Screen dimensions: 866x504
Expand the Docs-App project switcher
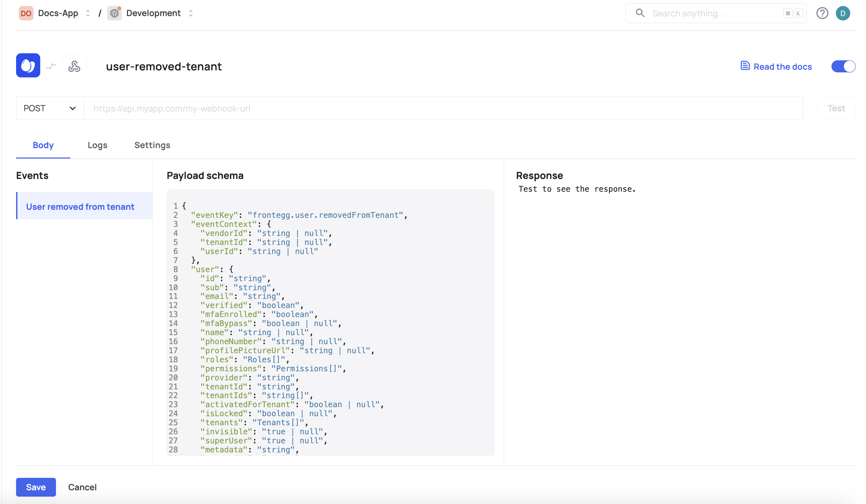point(88,13)
